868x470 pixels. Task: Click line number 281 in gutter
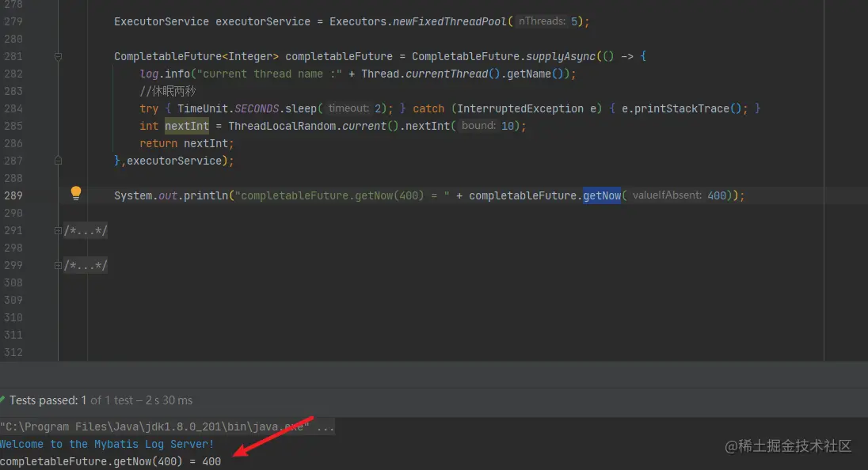(13, 56)
